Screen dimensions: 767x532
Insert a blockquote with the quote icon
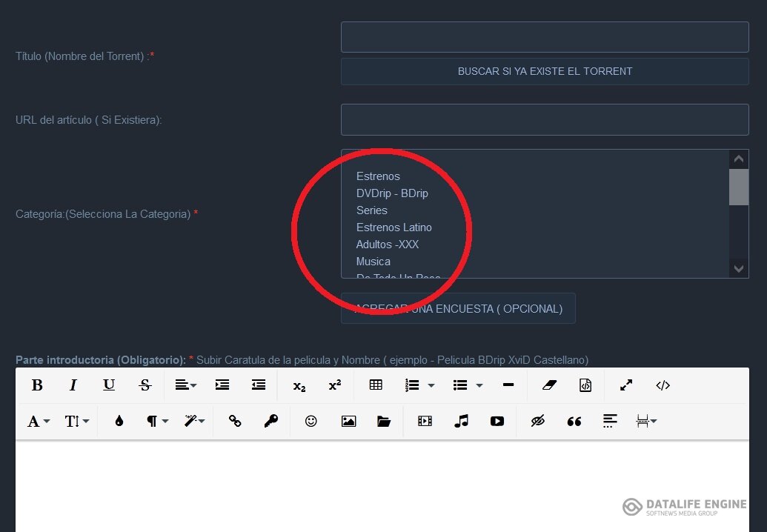574,421
